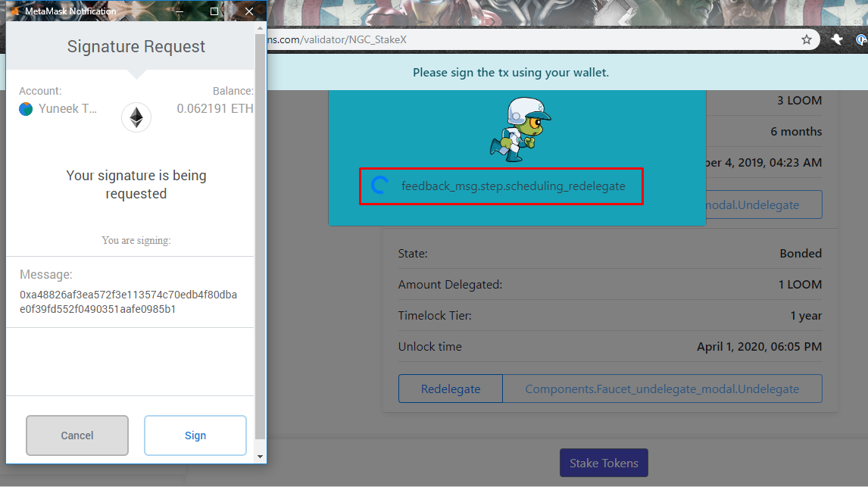The width and height of the screenshot is (868, 487).
Task: Cancel the MetaMask signature request
Action: [x=77, y=435]
